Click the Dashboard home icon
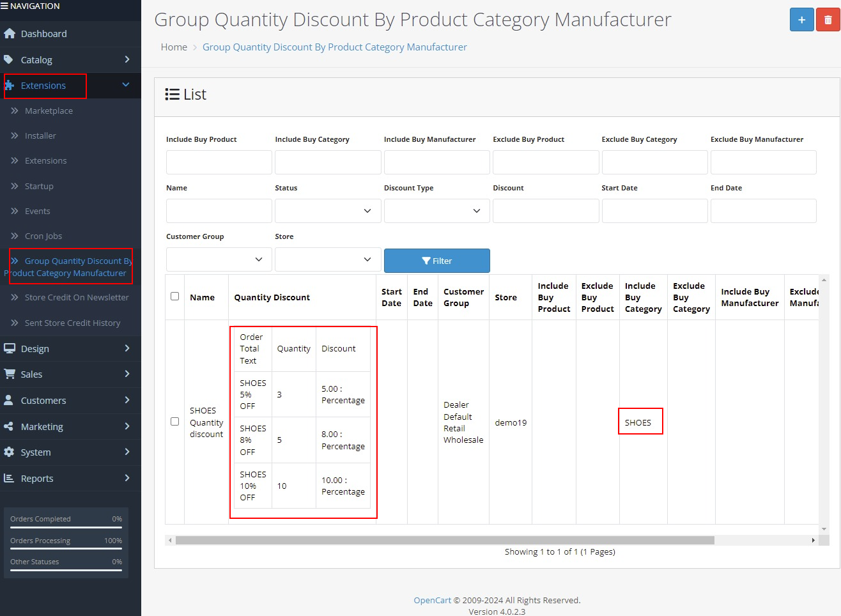This screenshot has width=841, height=616. 10,34
